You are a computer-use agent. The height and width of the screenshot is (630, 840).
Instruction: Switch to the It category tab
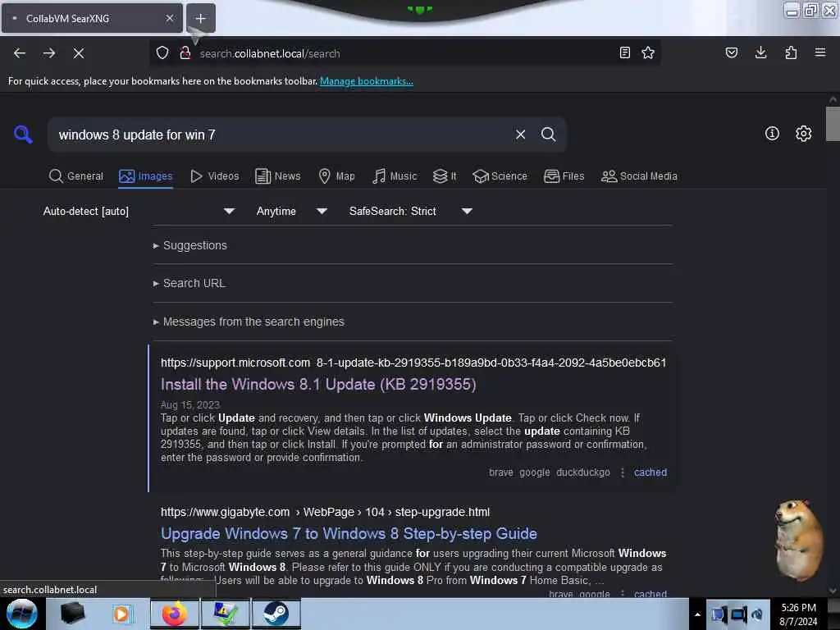coord(445,176)
